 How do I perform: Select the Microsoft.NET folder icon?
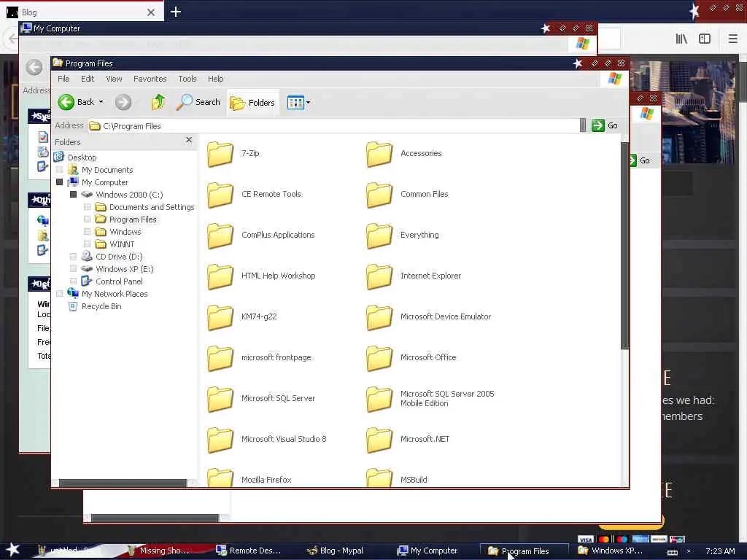[x=379, y=440]
